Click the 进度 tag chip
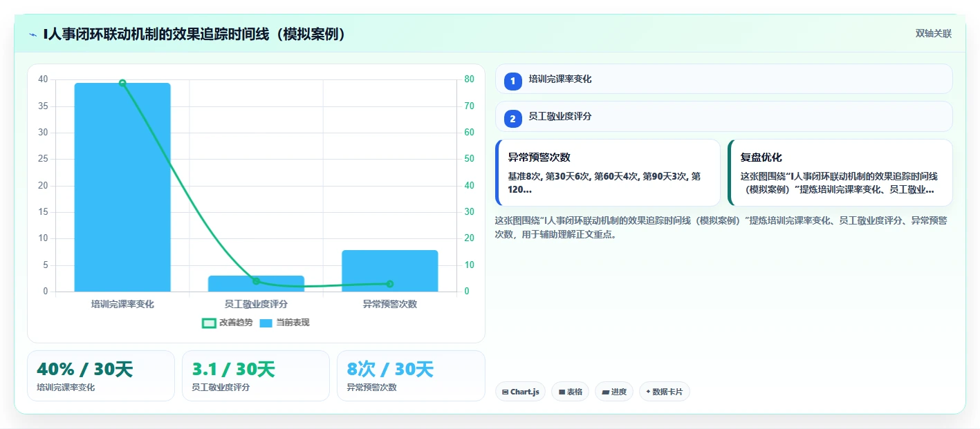This screenshot has width=980, height=429. coord(614,392)
